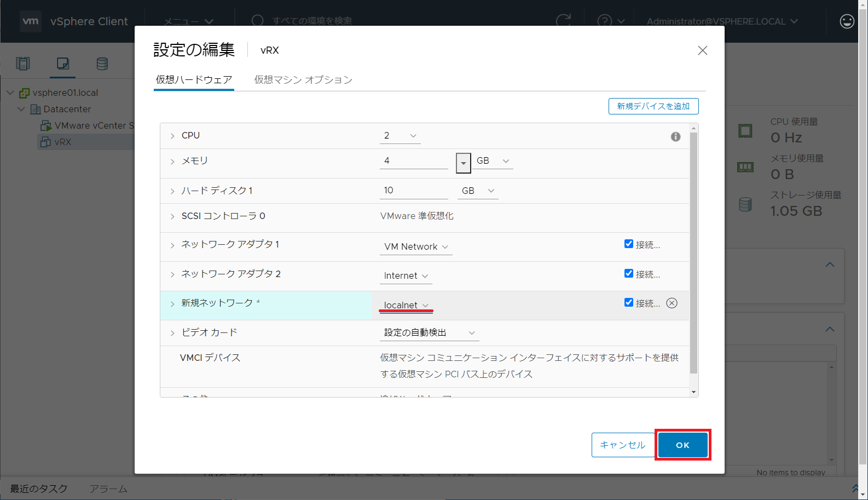
Task: Click the memory value input field
Action: [414, 161]
